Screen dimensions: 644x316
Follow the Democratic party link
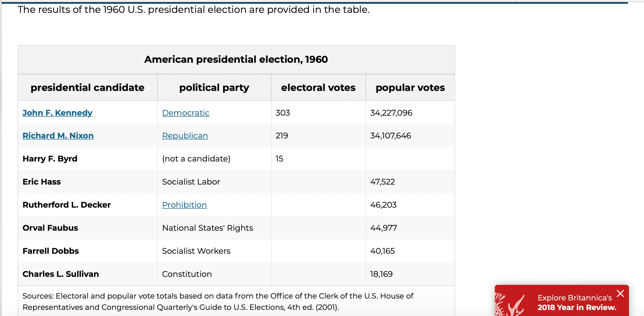click(186, 113)
